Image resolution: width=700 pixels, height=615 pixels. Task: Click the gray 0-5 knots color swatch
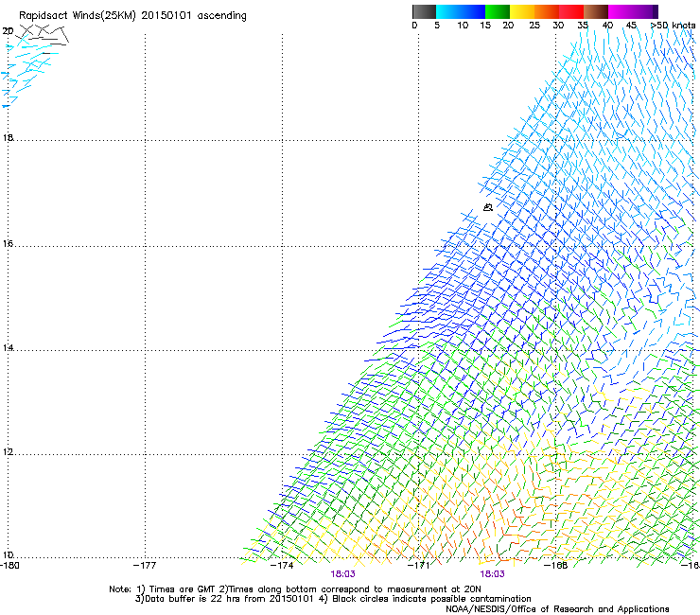click(x=424, y=11)
